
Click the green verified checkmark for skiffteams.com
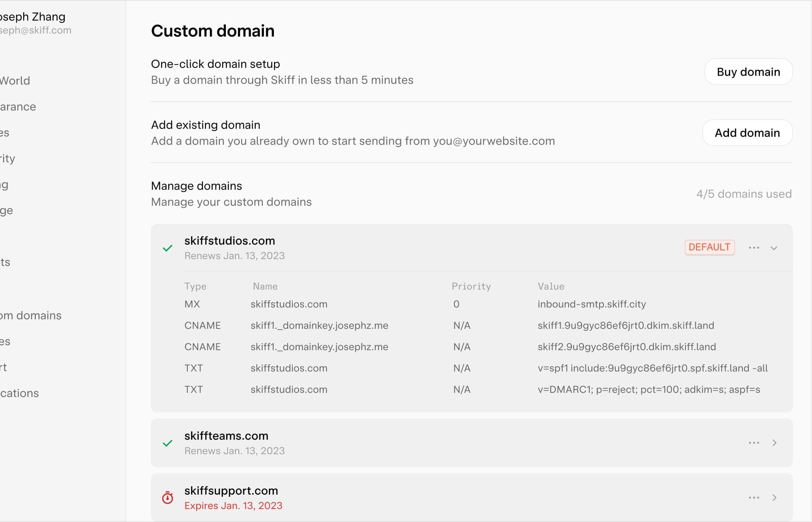[x=168, y=443]
